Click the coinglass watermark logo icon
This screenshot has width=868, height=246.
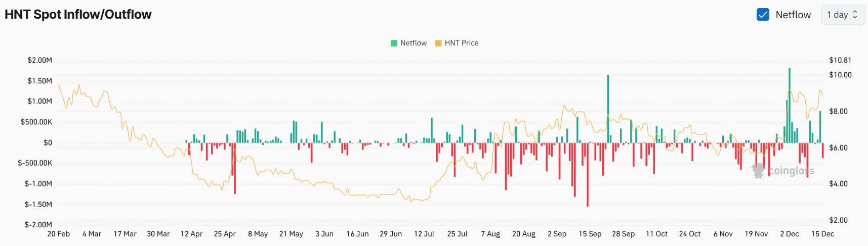(758, 171)
